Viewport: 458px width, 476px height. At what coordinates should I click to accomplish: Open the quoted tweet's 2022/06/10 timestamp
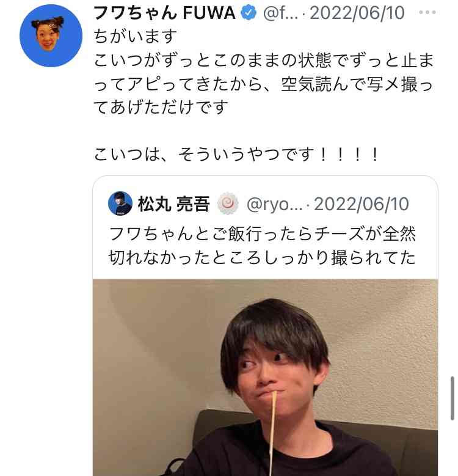click(362, 204)
